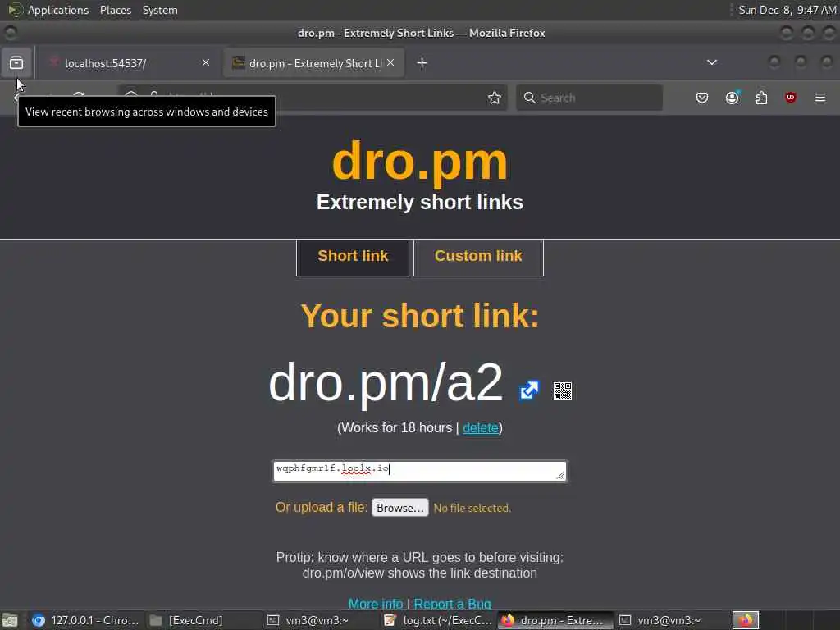840x630 pixels.
Task: Click the Browse… file button
Action: point(400,508)
